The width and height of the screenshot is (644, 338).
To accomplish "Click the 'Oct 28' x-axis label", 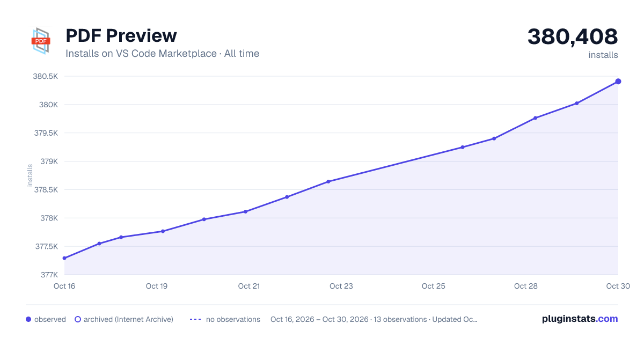I will (x=526, y=286).
